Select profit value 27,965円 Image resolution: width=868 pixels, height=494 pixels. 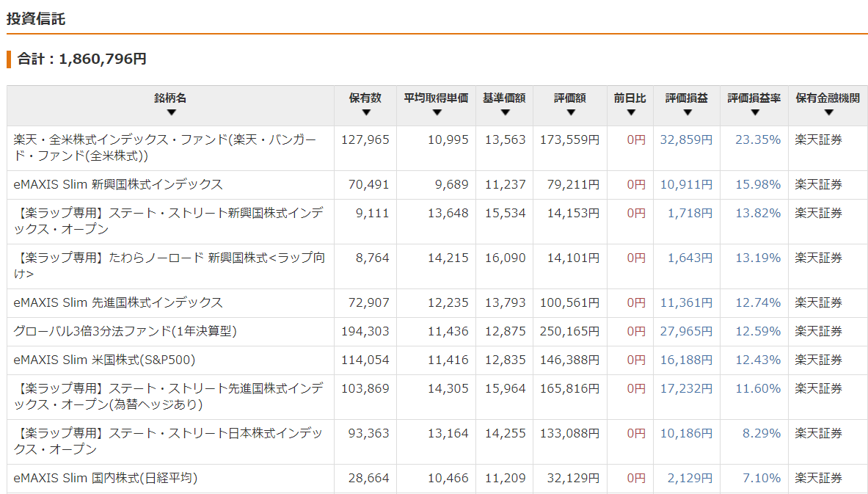[686, 331]
